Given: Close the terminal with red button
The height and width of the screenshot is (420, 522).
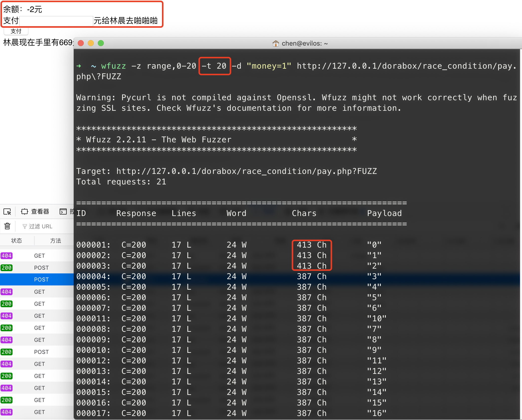Looking at the screenshot, I should 81,43.
